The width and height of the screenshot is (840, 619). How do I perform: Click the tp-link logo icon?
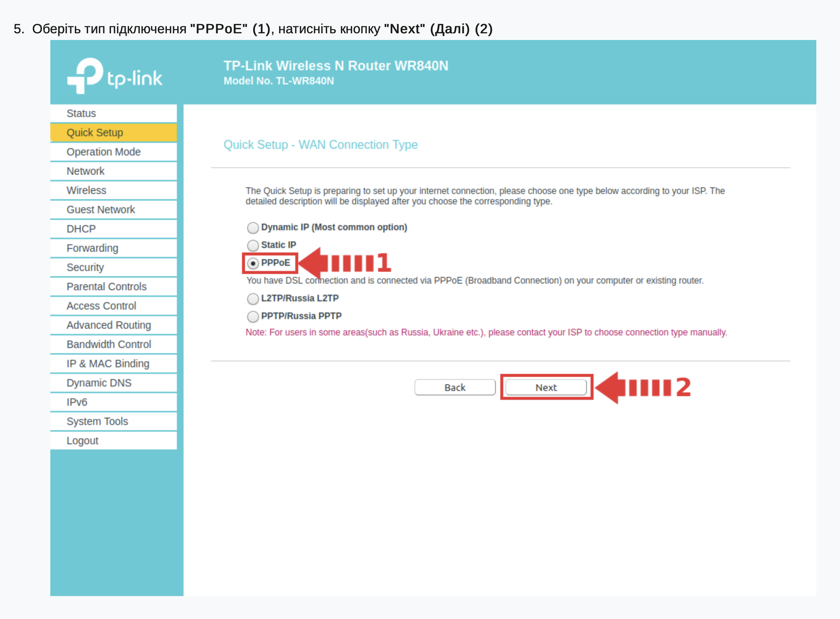[86, 75]
